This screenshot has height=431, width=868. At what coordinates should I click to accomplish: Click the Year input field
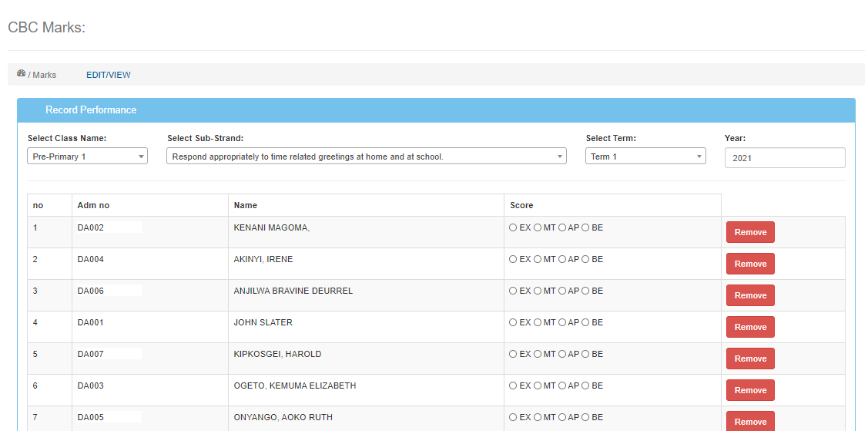pos(784,157)
